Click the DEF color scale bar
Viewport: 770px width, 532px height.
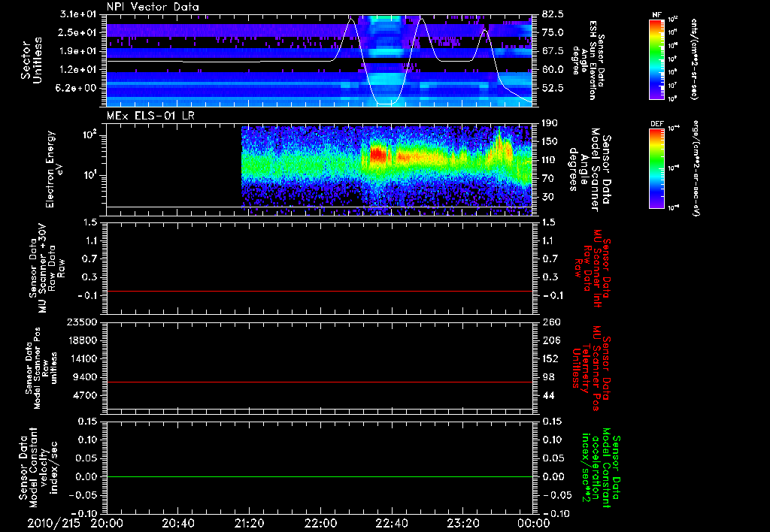click(x=657, y=168)
